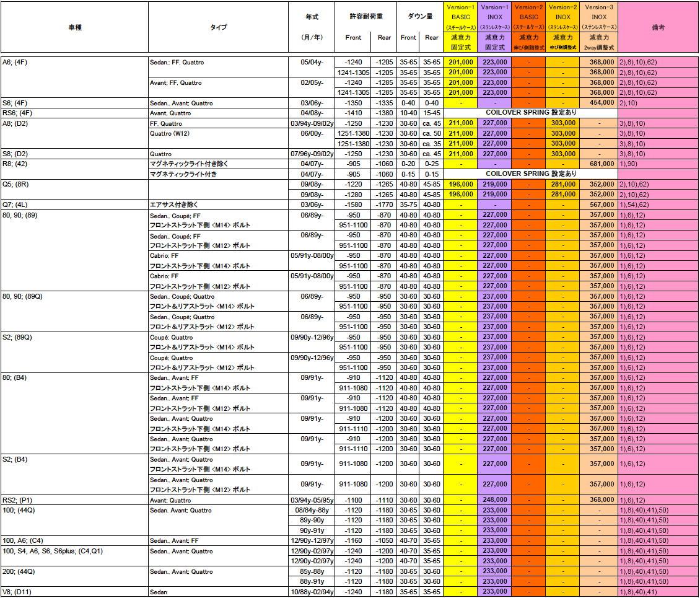Click the ダウン量 header
Viewport: 700px width, 598px height.
[x=419, y=17]
